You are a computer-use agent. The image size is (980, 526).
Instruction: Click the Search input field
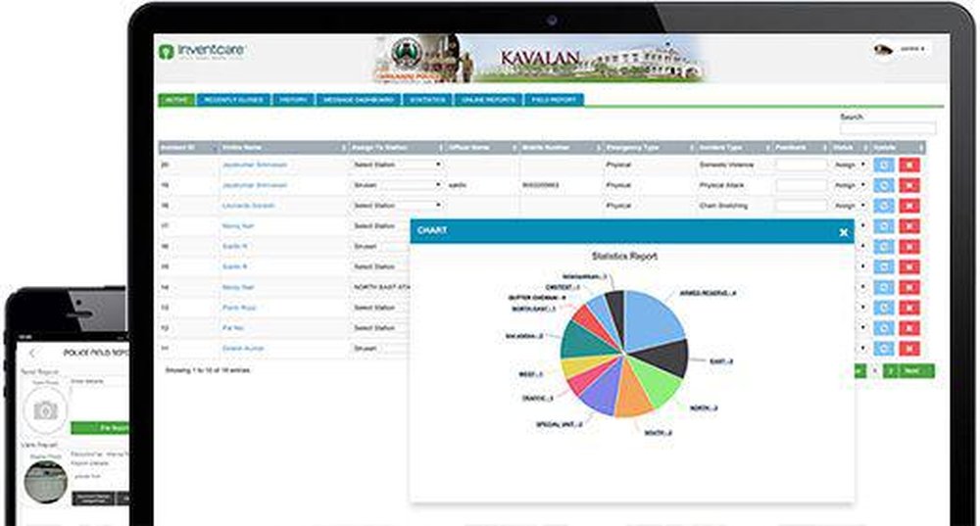point(888,128)
